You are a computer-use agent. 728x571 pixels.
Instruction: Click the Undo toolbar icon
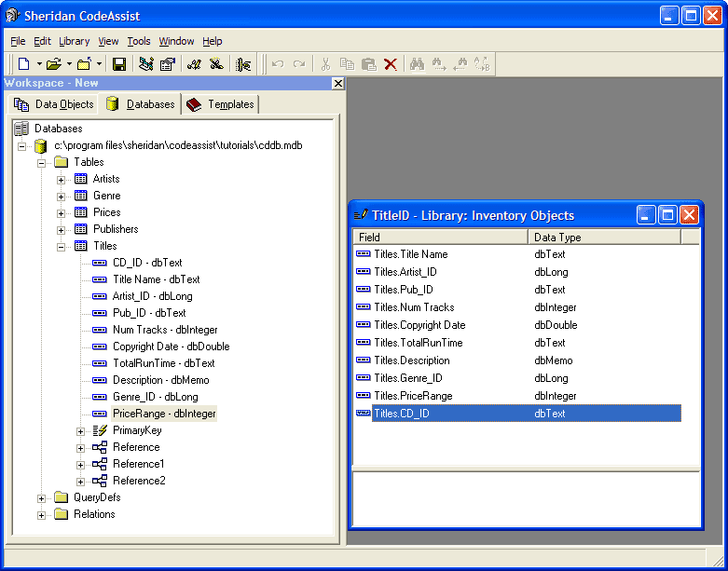click(278, 64)
